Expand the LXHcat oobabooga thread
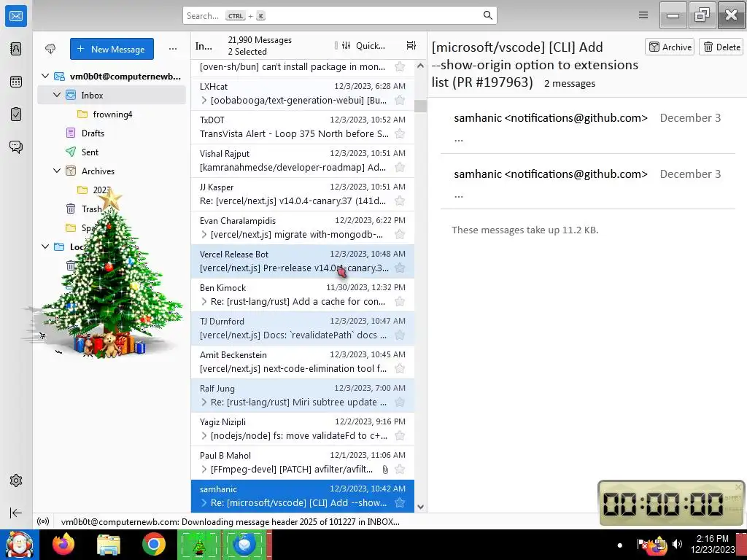Viewport: 747px width, 560px height. [204, 101]
